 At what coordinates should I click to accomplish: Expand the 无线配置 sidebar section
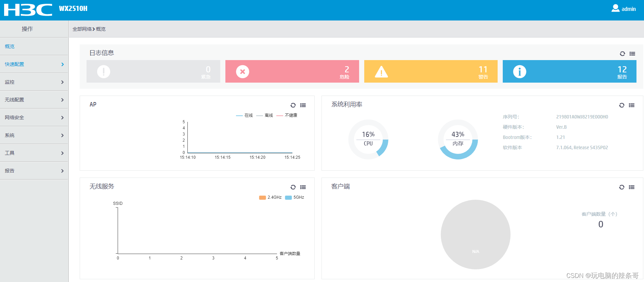[34, 100]
